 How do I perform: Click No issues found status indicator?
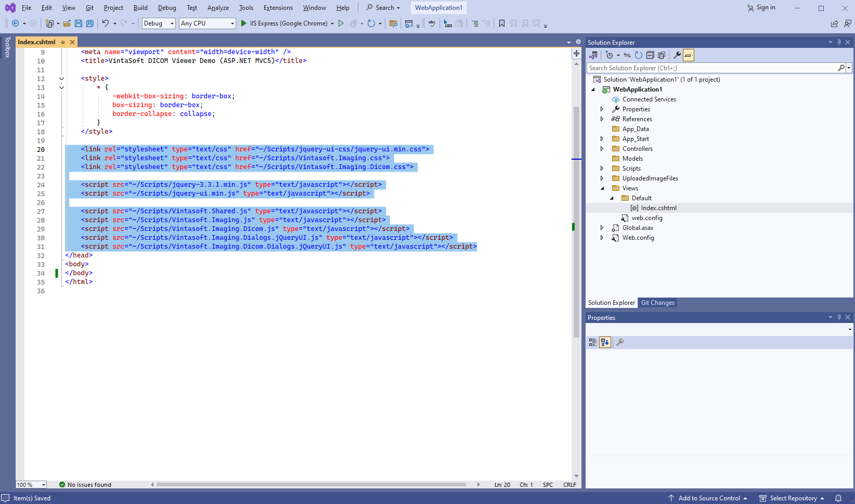[85, 485]
